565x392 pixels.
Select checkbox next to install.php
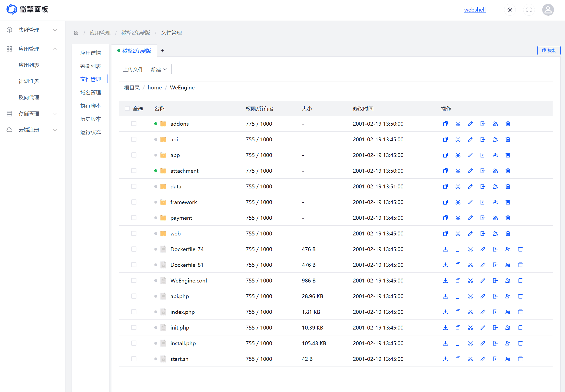pyautogui.click(x=134, y=343)
